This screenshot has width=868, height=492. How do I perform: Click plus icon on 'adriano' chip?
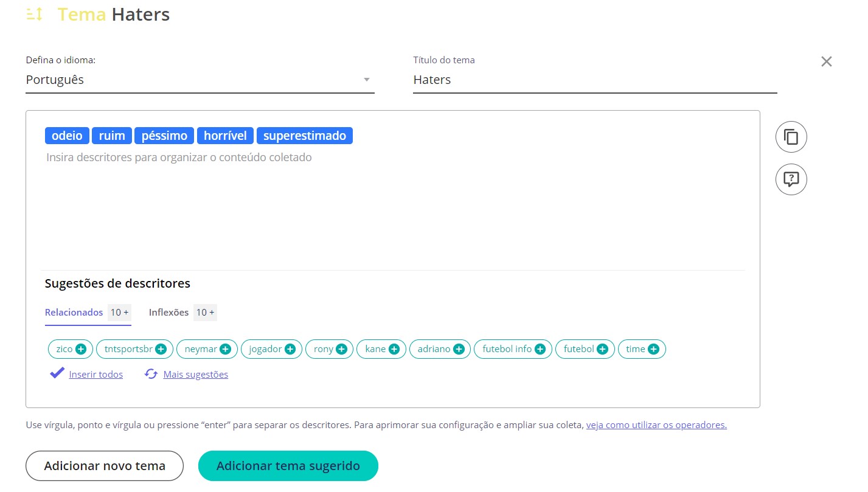(459, 349)
